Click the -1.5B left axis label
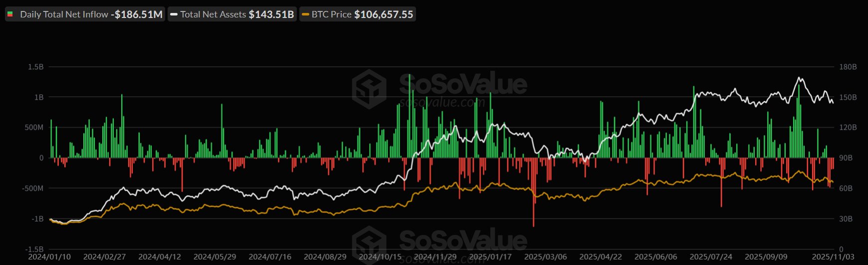The height and width of the screenshot is (265, 868). [34, 250]
